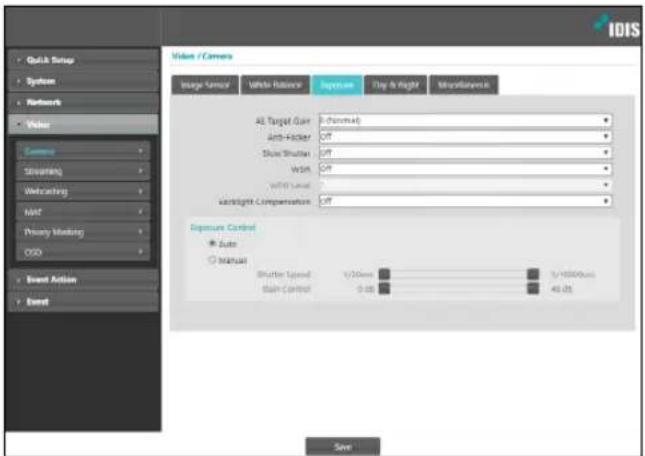The height and width of the screenshot is (456, 645).
Task: Click the Exposure Control section label
Action: (x=223, y=227)
